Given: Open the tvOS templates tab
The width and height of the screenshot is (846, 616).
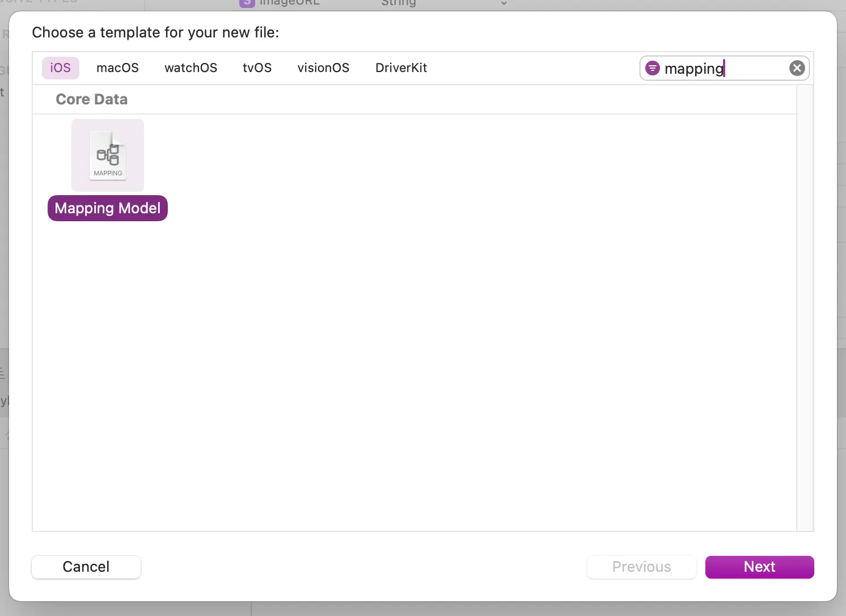Looking at the screenshot, I should (x=257, y=68).
